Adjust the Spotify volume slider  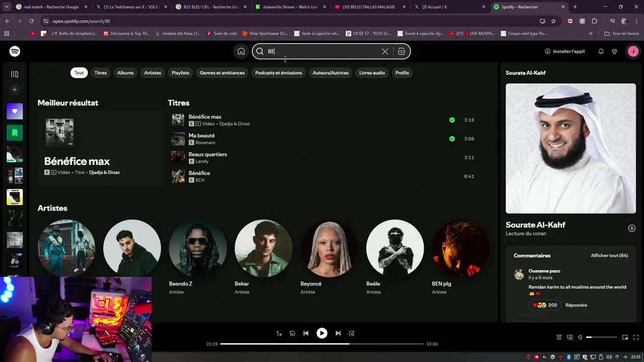click(602, 337)
